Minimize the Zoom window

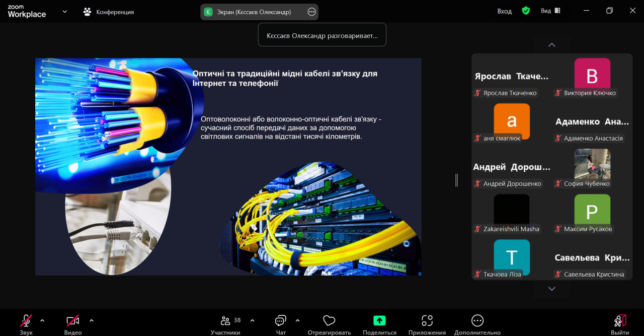(x=587, y=11)
